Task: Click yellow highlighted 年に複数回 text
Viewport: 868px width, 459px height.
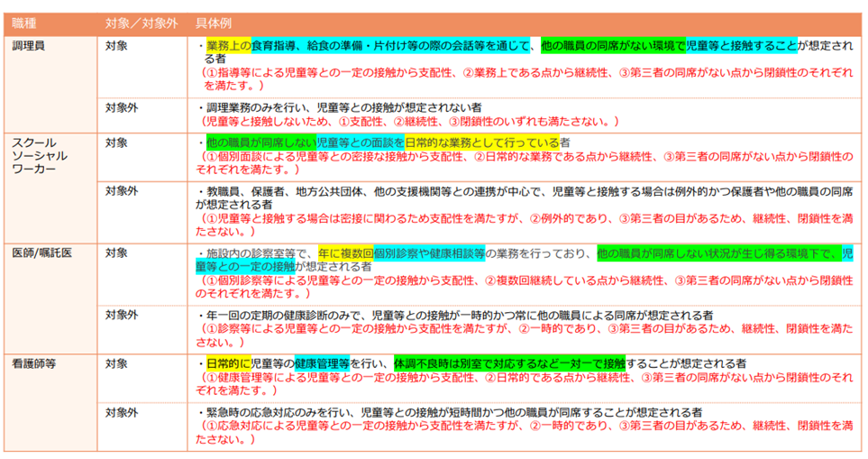Action: [x=345, y=253]
